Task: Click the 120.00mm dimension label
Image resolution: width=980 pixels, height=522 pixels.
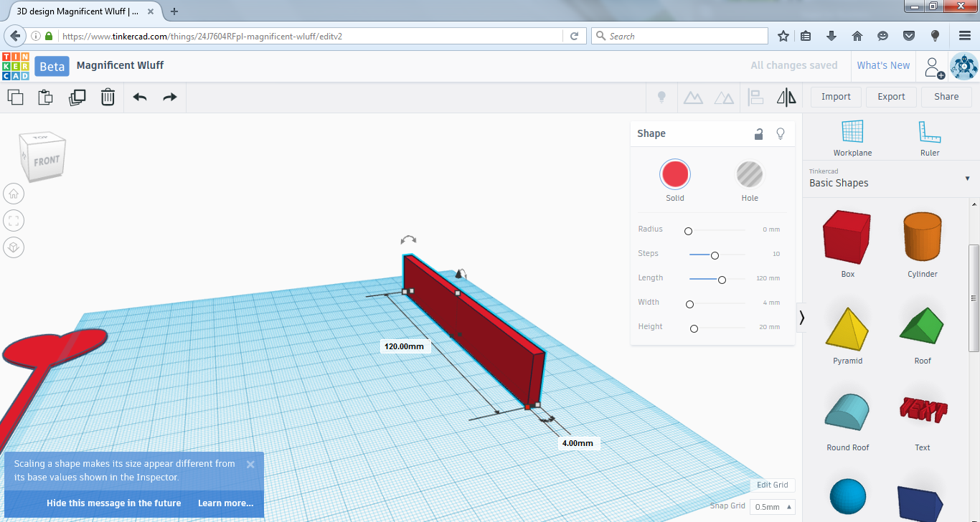Action: [x=404, y=346]
